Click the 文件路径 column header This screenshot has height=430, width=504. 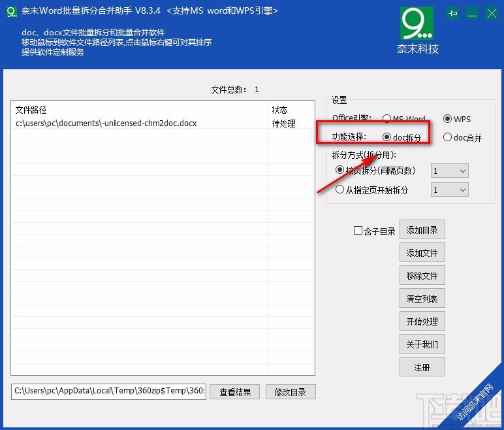click(x=140, y=110)
